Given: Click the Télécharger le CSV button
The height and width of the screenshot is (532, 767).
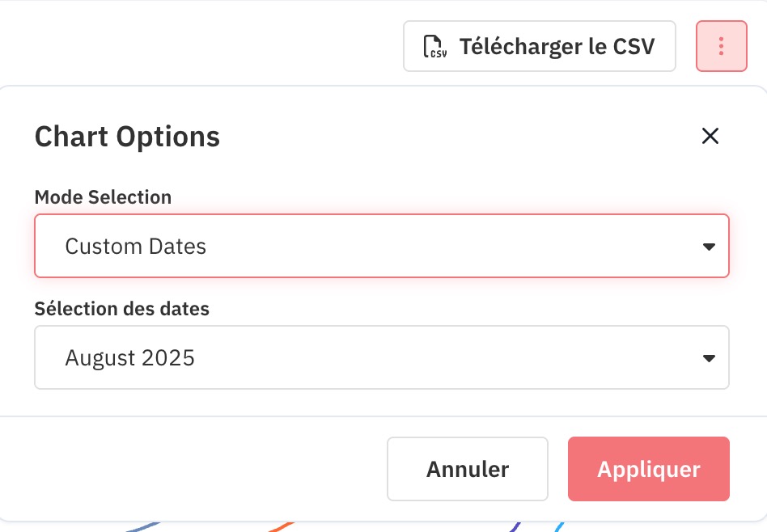Looking at the screenshot, I should [x=539, y=46].
